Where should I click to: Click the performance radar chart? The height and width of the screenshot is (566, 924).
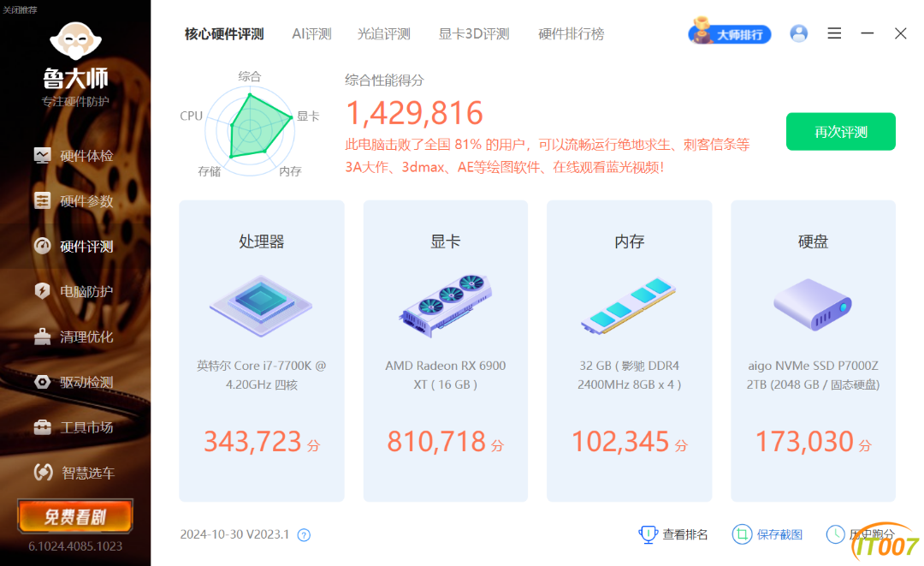(250, 131)
